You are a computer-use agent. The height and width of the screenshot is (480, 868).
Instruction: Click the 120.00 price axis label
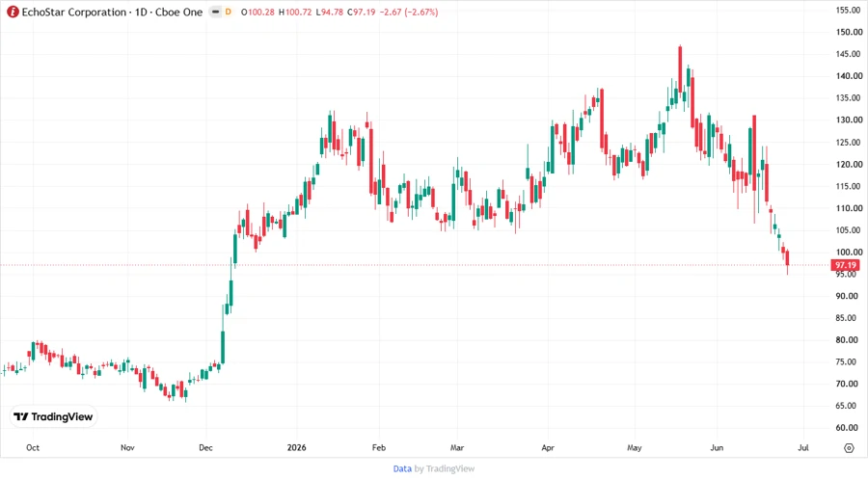pos(848,164)
